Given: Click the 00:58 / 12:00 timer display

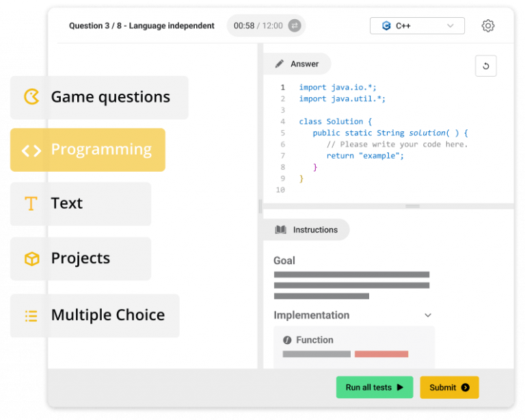Looking at the screenshot, I should pos(258,26).
